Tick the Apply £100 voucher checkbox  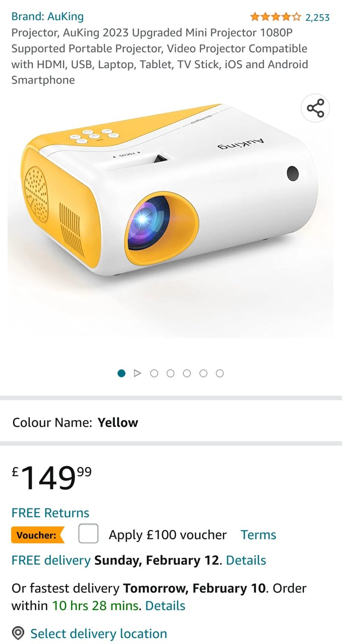pyautogui.click(x=88, y=533)
